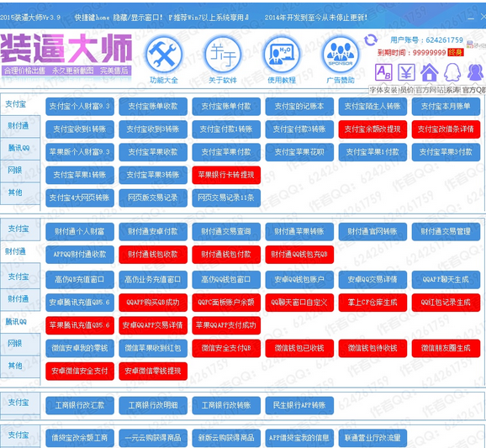Click 微信苹果收到红包 button
Viewport: 486px width, 448px height.
(153, 348)
